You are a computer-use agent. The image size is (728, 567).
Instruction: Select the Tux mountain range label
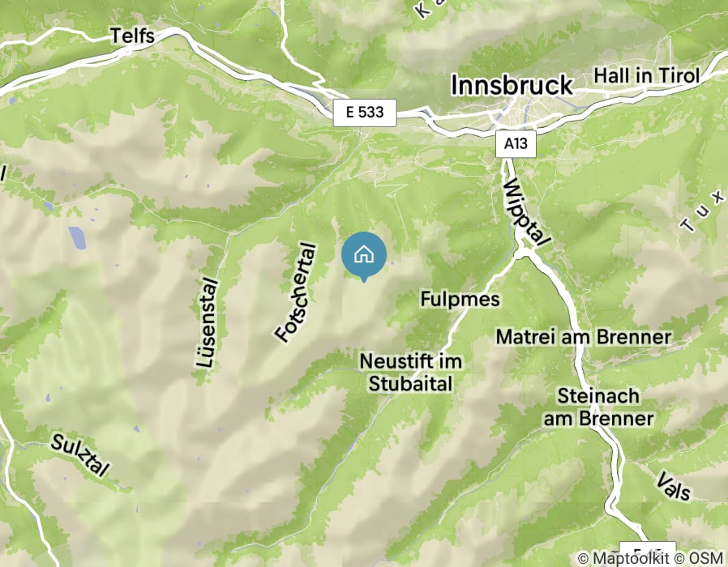(703, 211)
